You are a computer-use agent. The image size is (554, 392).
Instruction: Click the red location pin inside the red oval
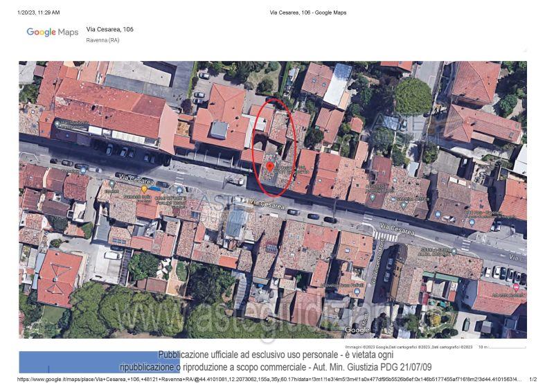[270, 168]
